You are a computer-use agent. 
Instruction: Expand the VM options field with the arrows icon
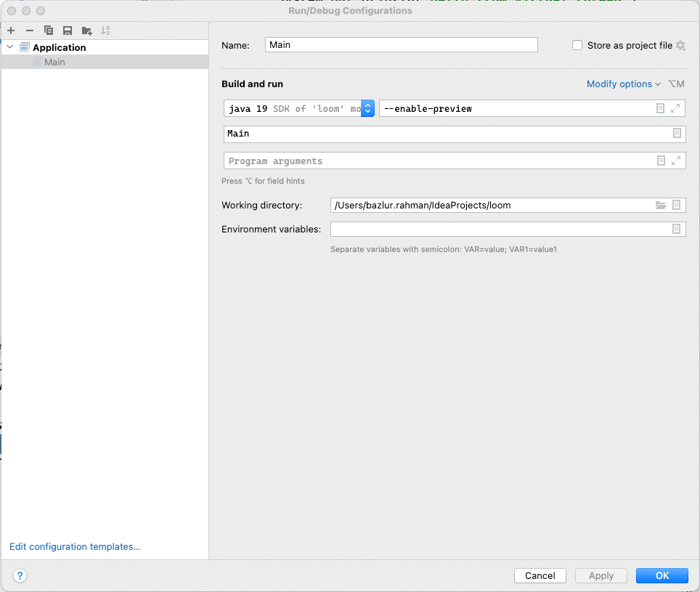[x=675, y=108]
